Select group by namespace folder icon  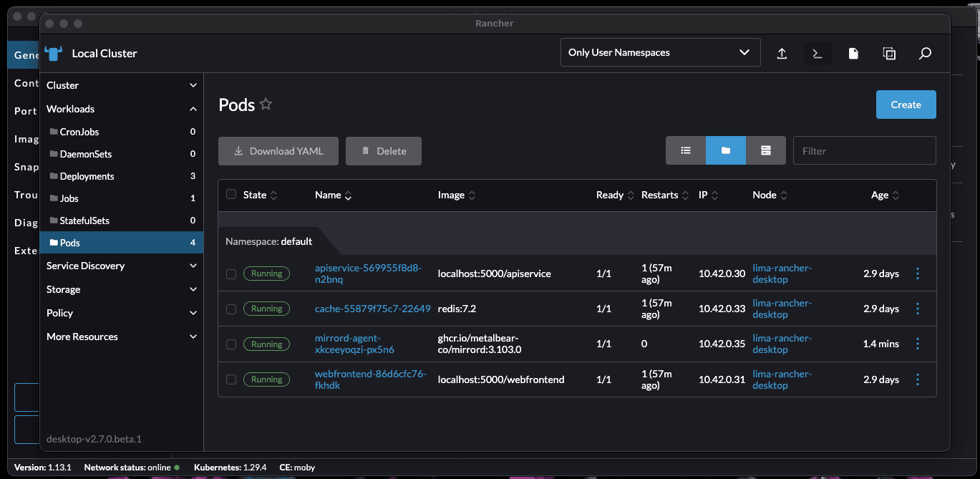pyautogui.click(x=726, y=150)
